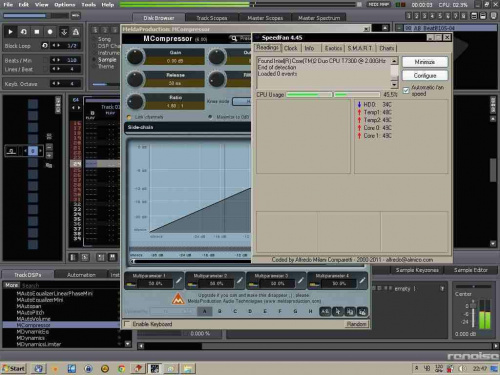Enable Lines / Beat small checkbox
This screenshot has height=375, width=500.
coord(46,69)
